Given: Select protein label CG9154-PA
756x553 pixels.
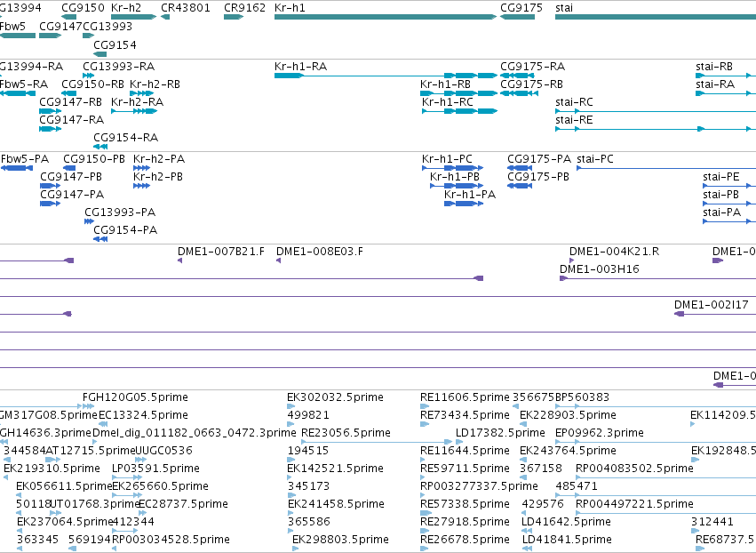Looking at the screenshot, I should [125, 230].
